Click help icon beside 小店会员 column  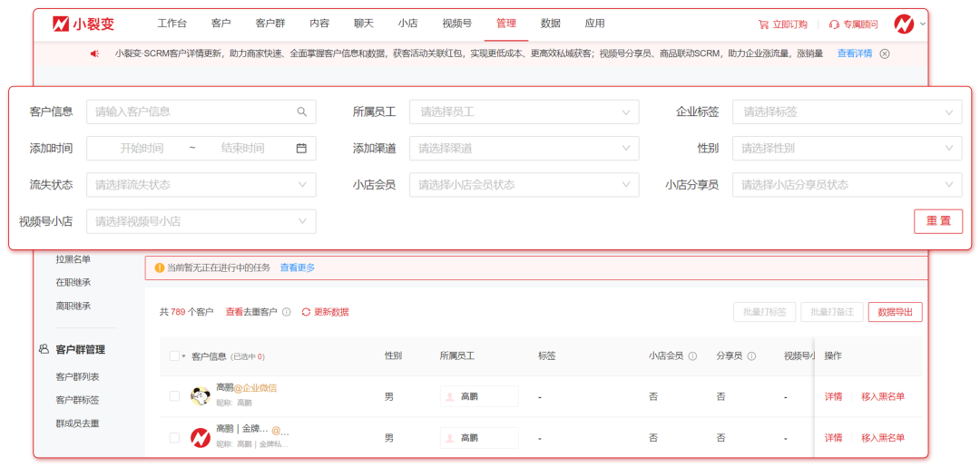tap(692, 356)
